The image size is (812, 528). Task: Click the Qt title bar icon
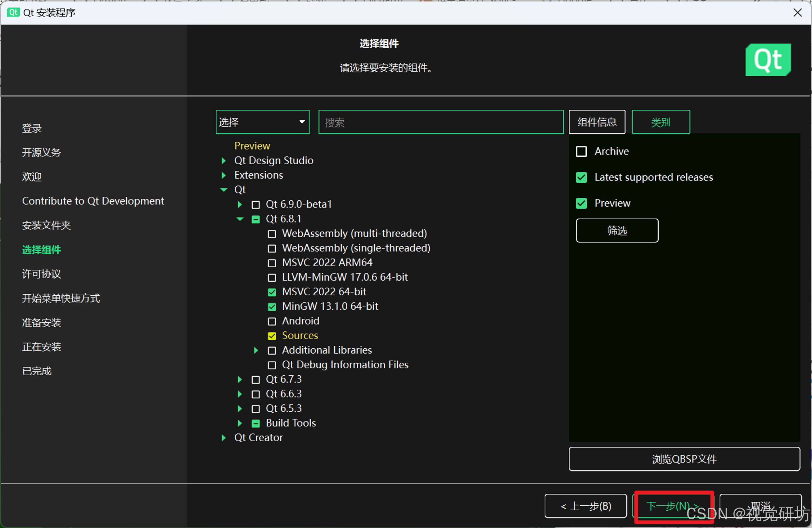tap(13, 12)
